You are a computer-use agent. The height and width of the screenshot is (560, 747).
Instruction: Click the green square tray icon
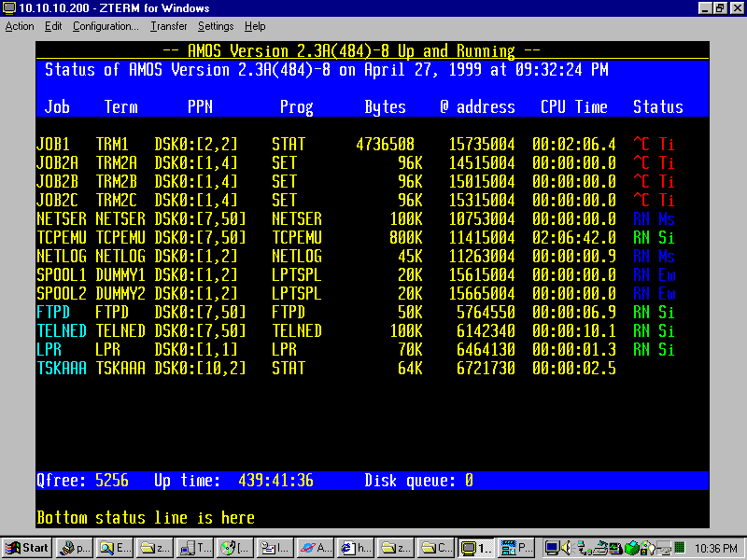click(x=679, y=548)
